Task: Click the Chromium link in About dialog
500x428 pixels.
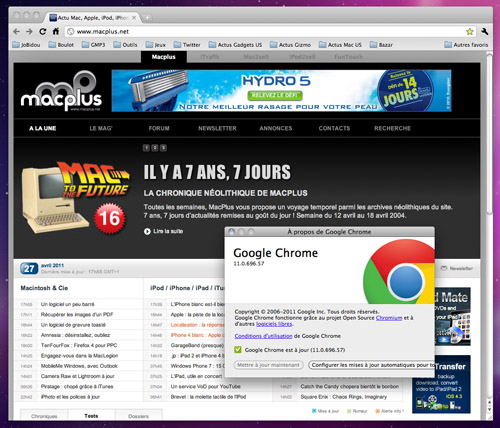Action: [x=389, y=318]
